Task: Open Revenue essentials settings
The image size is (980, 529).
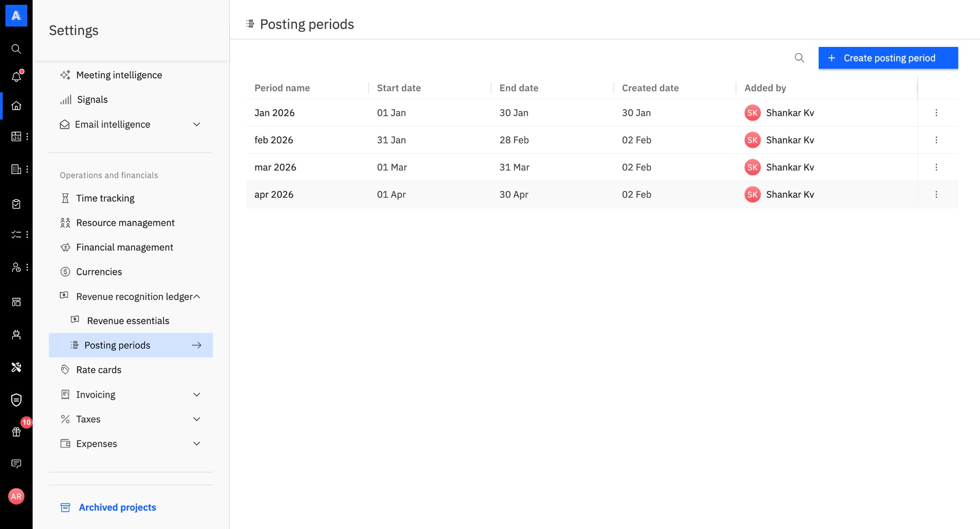Action: point(128,321)
